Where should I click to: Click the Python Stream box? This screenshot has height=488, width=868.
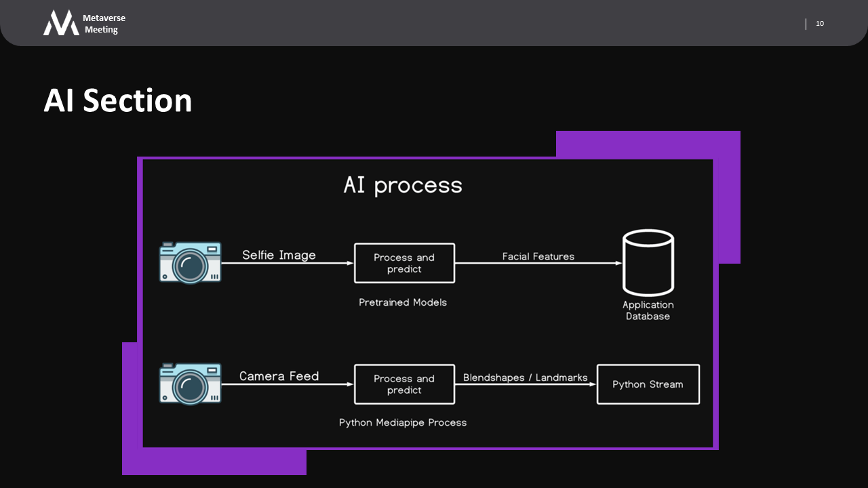point(648,384)
